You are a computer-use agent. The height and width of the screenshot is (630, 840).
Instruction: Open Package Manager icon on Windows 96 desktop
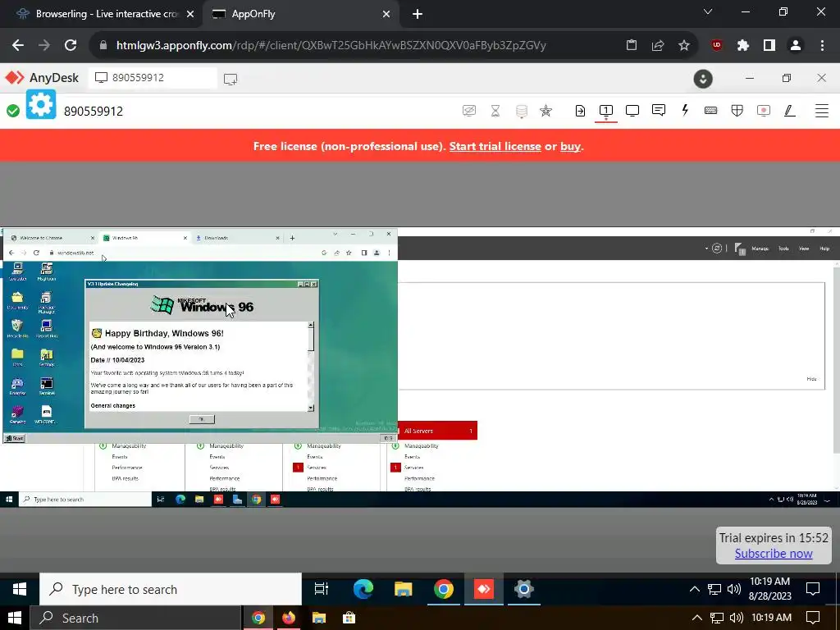pos(47,302)
